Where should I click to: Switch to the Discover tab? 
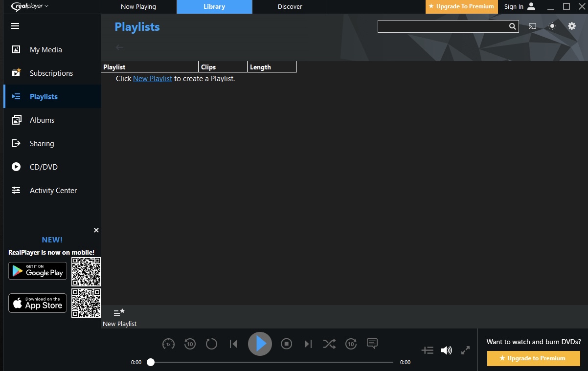290,6
